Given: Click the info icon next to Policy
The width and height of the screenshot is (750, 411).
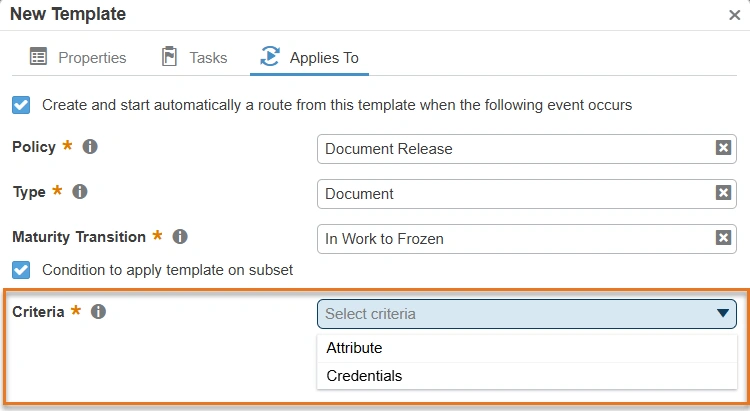Looking at the screenshot, I should 90,147.
